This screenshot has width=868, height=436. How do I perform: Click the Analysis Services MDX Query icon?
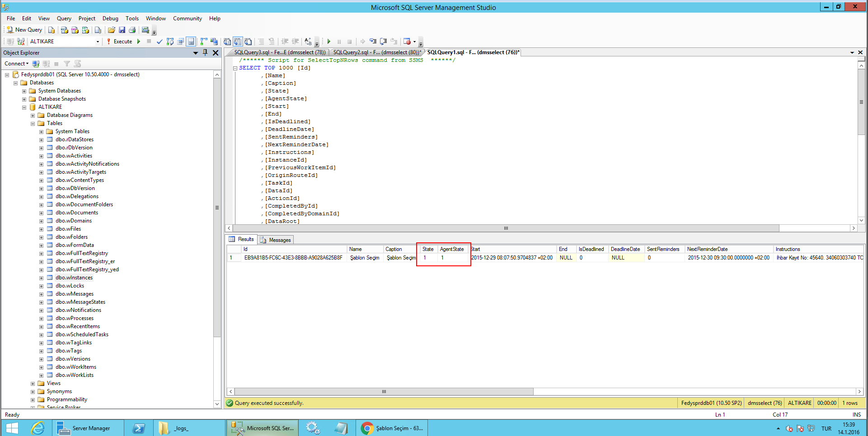click(65, 30)
